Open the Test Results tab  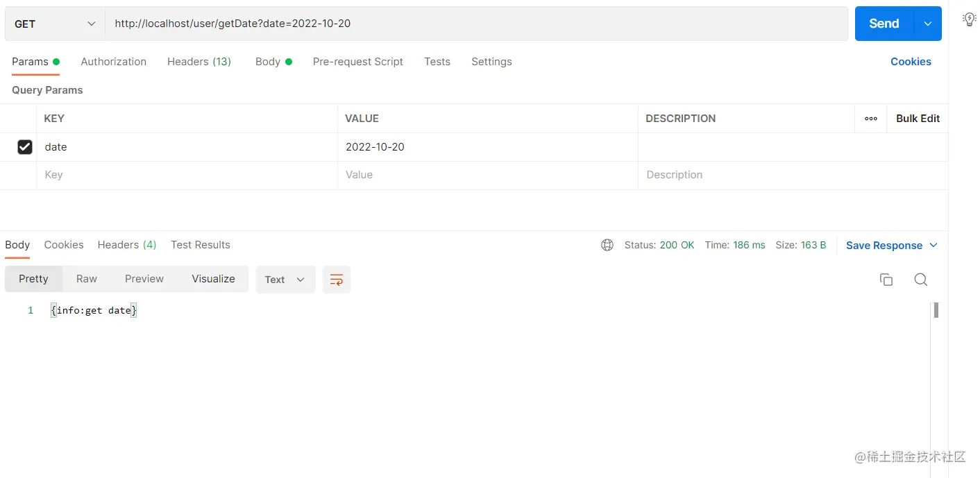click(x=201, y=245)
